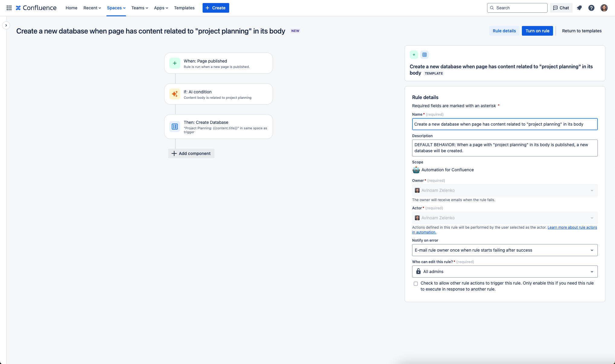This screenshot has width=615, height=364.
Task: Open the app switcher grid
Action: point(9,8)
